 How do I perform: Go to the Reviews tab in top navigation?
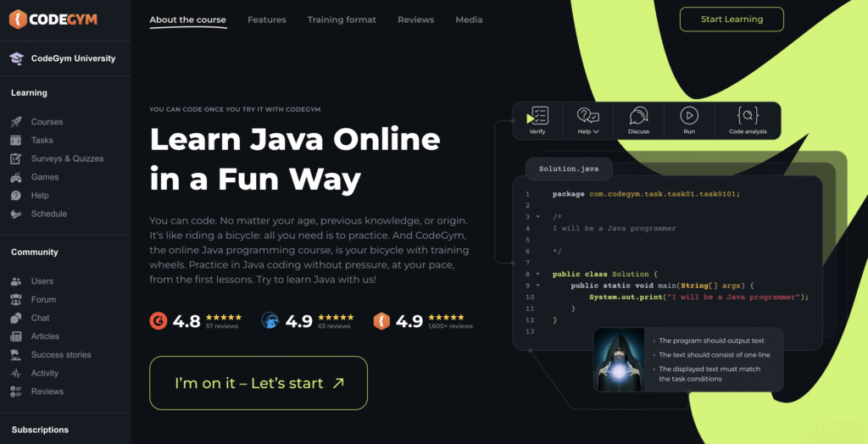pyautogui.click(x=415, y=20)
